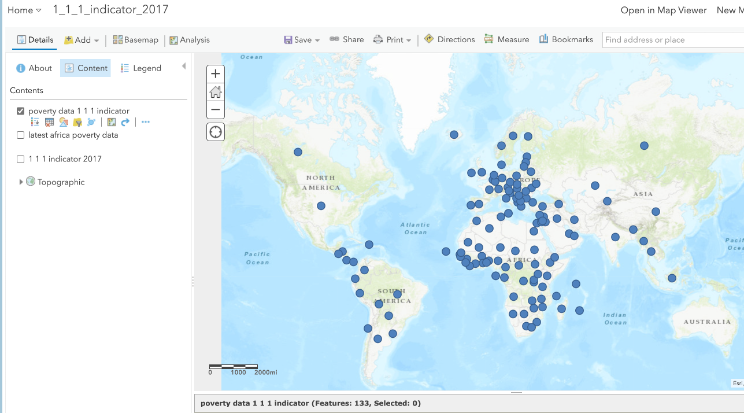Image resolution: width=744 pixels, height=414 pixels.
Task: Select the data point in the United States
Action: tap(321, 206)
